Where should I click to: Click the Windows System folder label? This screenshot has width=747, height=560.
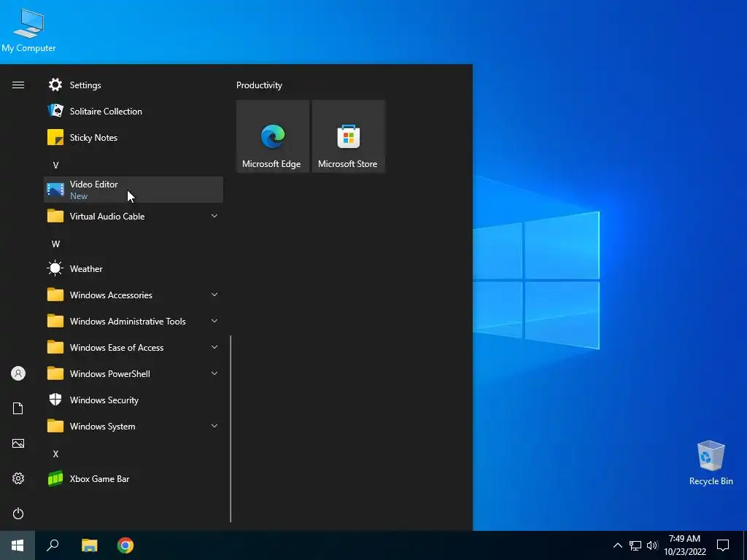102,426
